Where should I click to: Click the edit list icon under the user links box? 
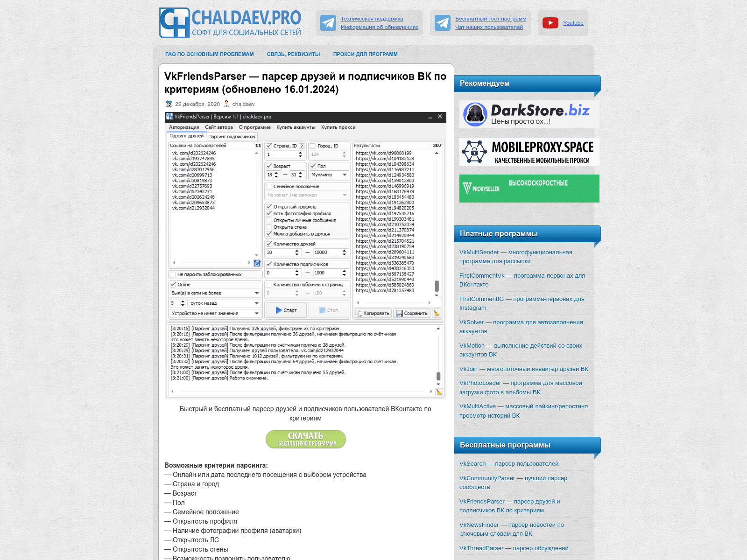click(x=257, y=263)
